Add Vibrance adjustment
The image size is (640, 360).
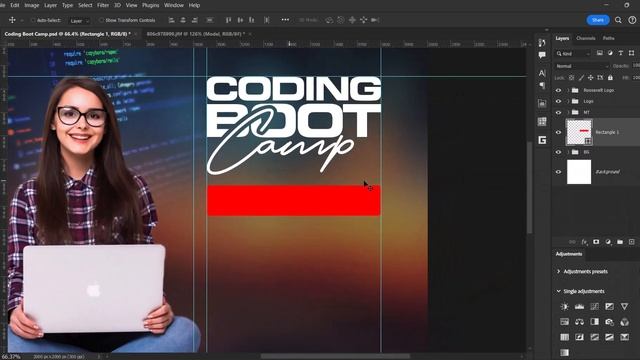click(x=624, y=307)
